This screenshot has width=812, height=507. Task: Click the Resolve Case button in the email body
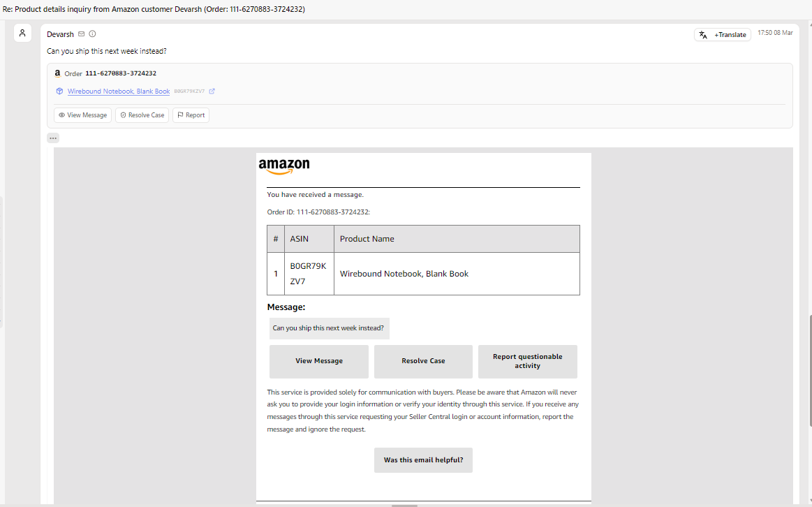423,361
